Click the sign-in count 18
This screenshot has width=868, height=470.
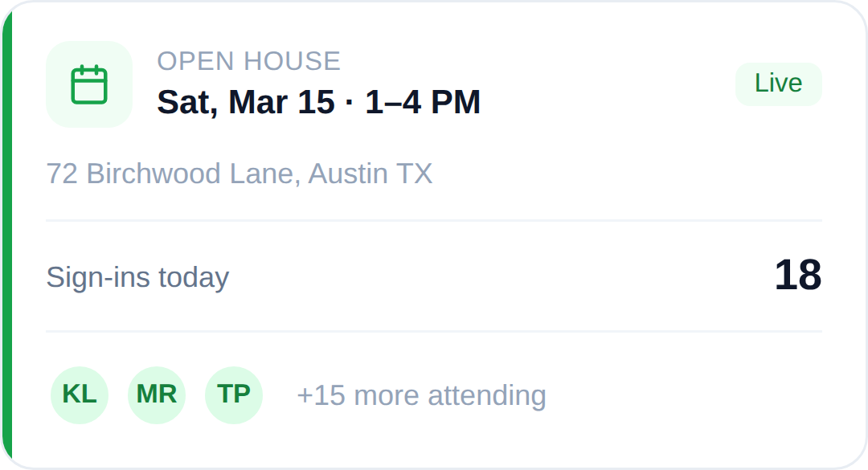point(797,276)
